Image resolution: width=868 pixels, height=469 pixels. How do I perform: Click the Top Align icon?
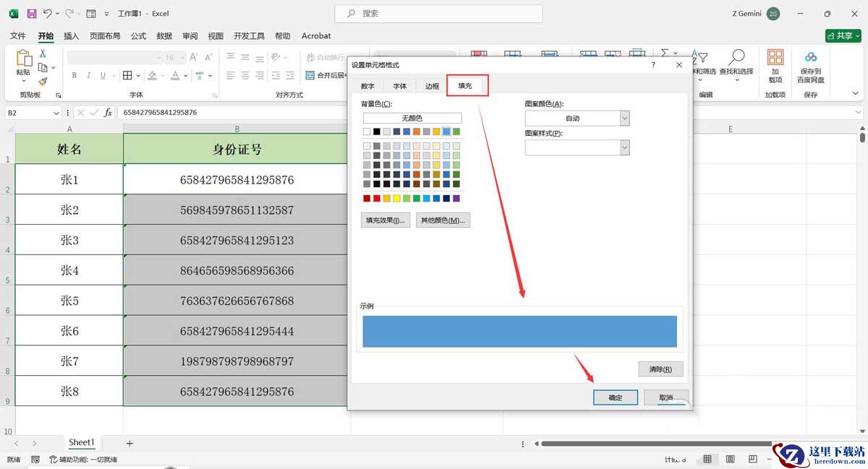point(230,57)
